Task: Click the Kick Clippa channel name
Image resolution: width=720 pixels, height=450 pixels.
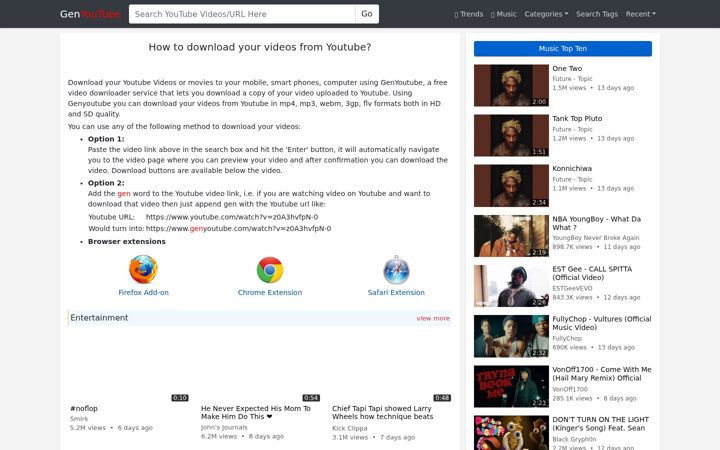Action: [x=349, y=428]
